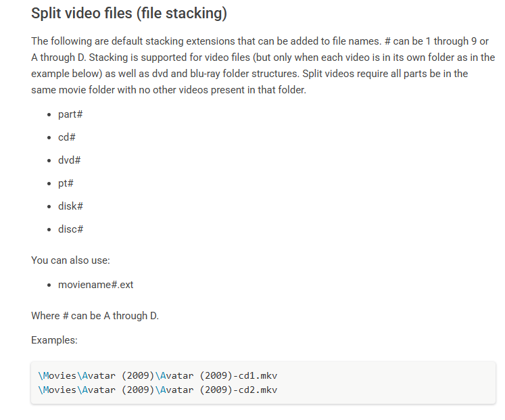This screenshot has height=420, width=505.
Task: Click the first \Movies path segment
Action: click(x=57, y=375)
